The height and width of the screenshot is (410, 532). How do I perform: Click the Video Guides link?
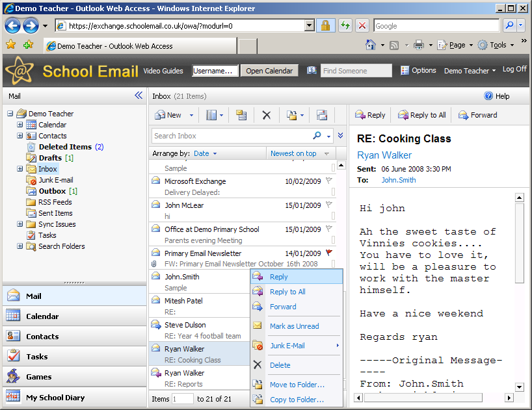point(163,70)
